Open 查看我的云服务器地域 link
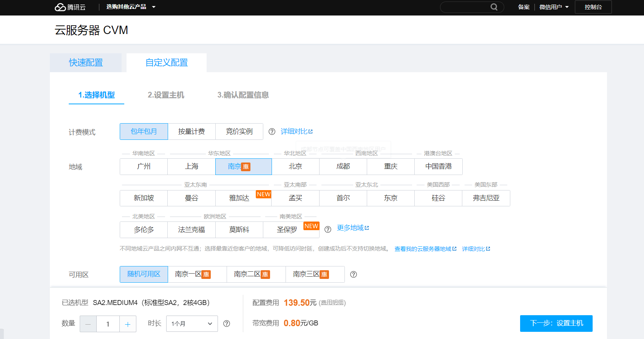 (425, 249)
